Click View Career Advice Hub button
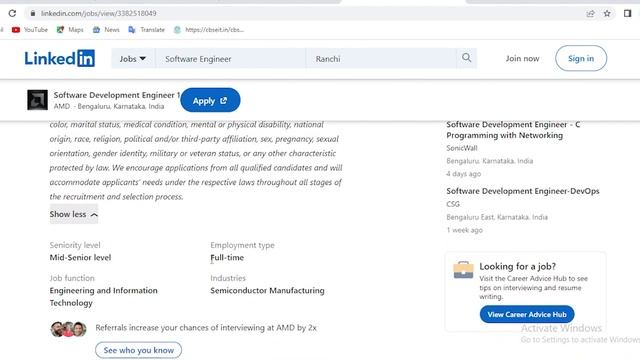Viewport: 640px width, 360px height. click(x=527, y=314)
